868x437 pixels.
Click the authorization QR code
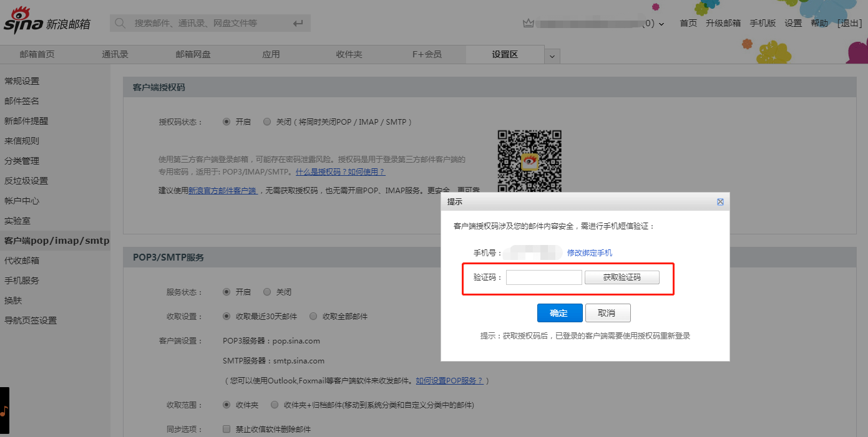coord(530,161)
